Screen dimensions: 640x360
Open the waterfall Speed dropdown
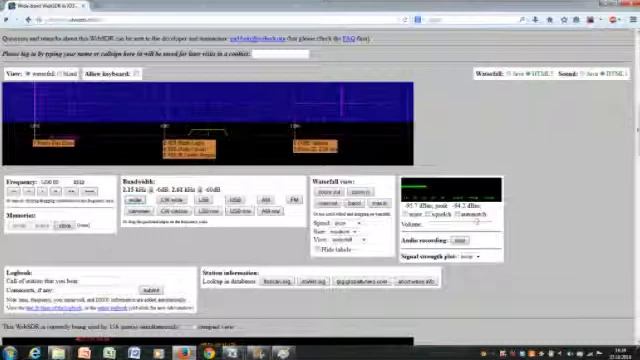tap(347, 223)
